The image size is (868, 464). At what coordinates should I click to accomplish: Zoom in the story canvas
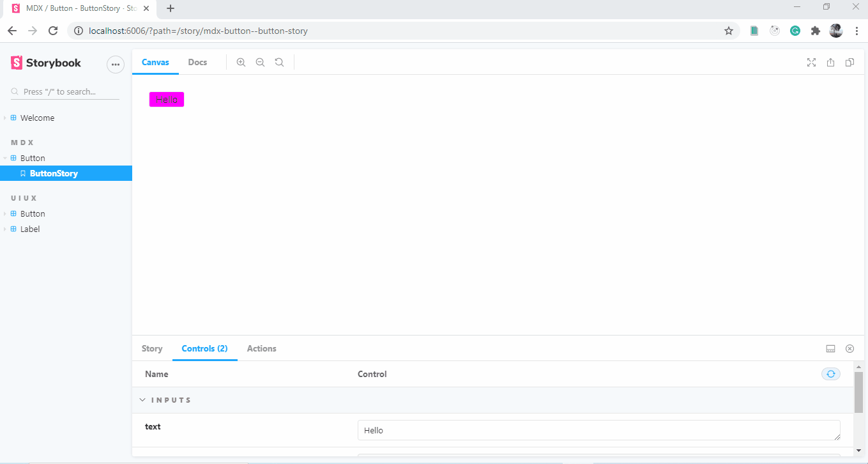[x=241, y=62]
